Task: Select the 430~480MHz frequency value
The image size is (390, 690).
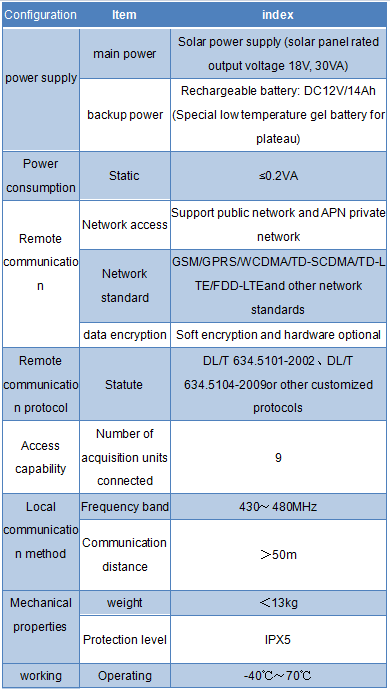Action: coord(278,506)
